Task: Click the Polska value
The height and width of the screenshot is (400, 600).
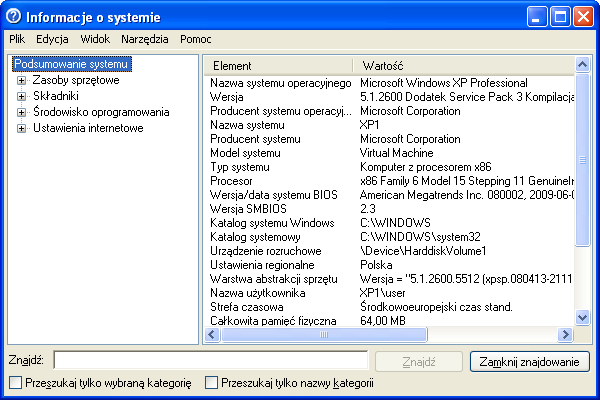Action: click(376, 265)
